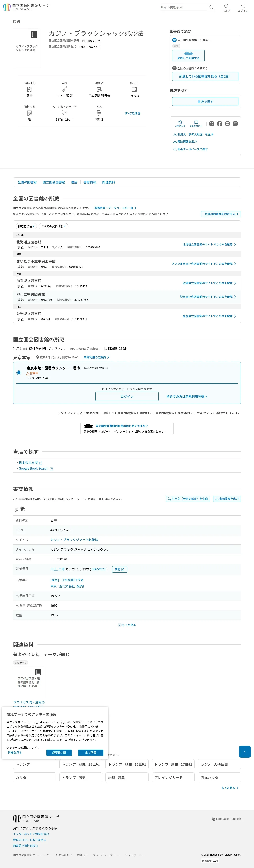Open インターネットで資料を読む footer link

pos(31,834)
